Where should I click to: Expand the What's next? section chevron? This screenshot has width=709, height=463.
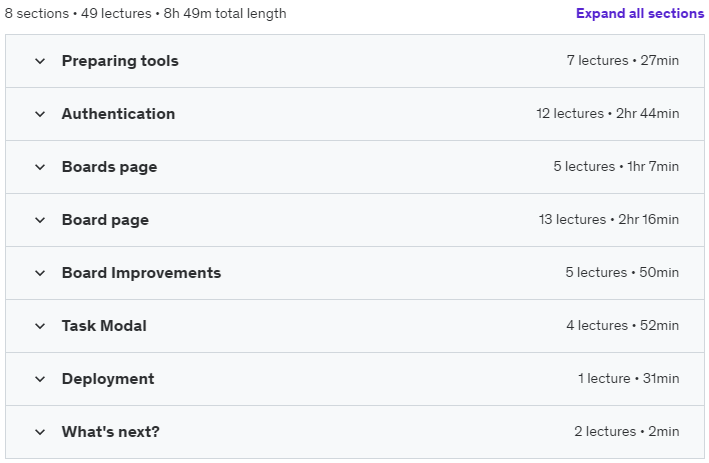pyautogui.click(x=40, y=432)
